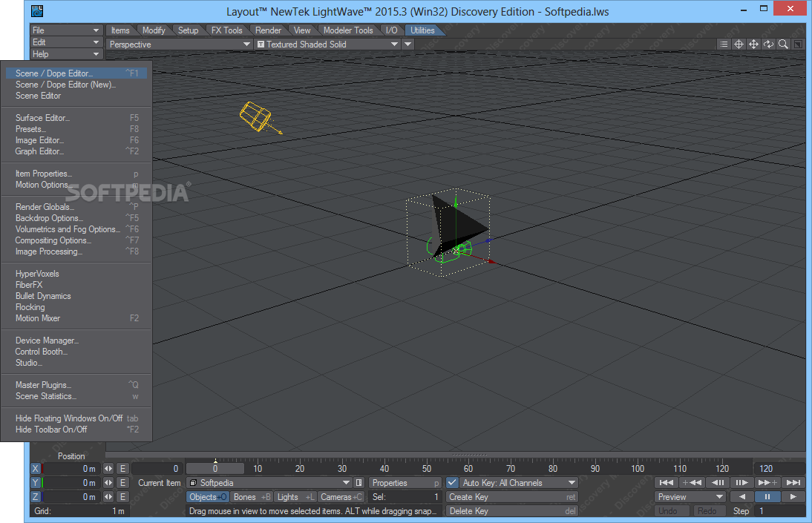The height and width of the screenshot is (523, 812).
Task: Pause animation playback
Action: pyautogui.click(x=767, y=496)
